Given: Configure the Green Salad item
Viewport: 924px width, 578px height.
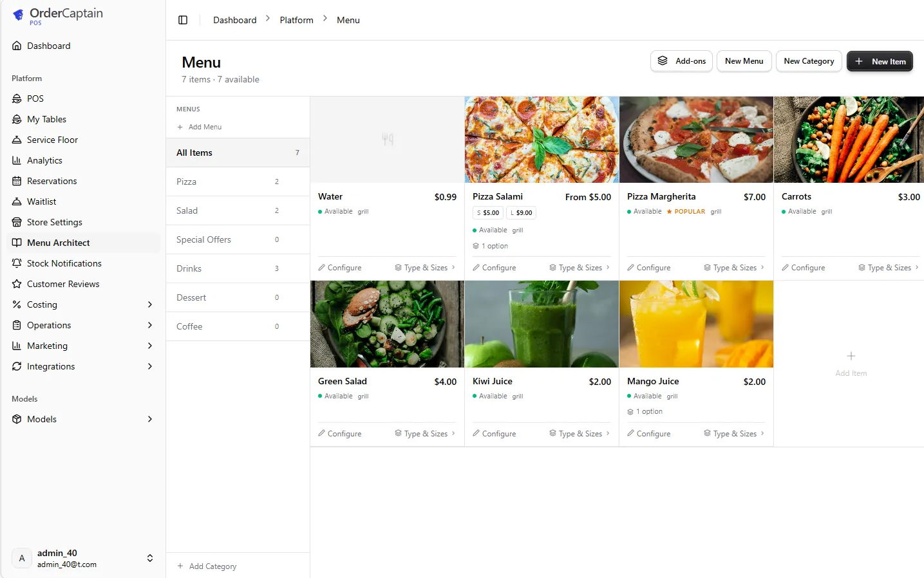Looking at the screenshot, I should tap(340, 434).
